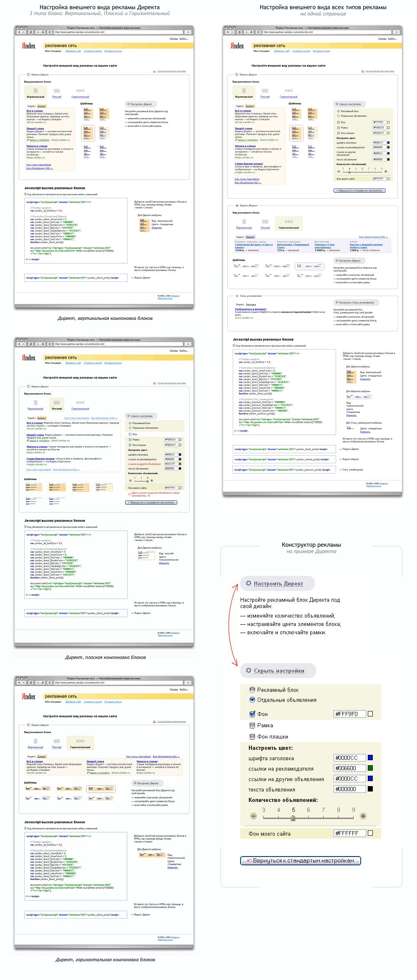Image resolution: width=417 pixels, height=980 pixels.
Task: Expand 'Настроить Спец. размещение' settings
Action: (x=356, y=302)
